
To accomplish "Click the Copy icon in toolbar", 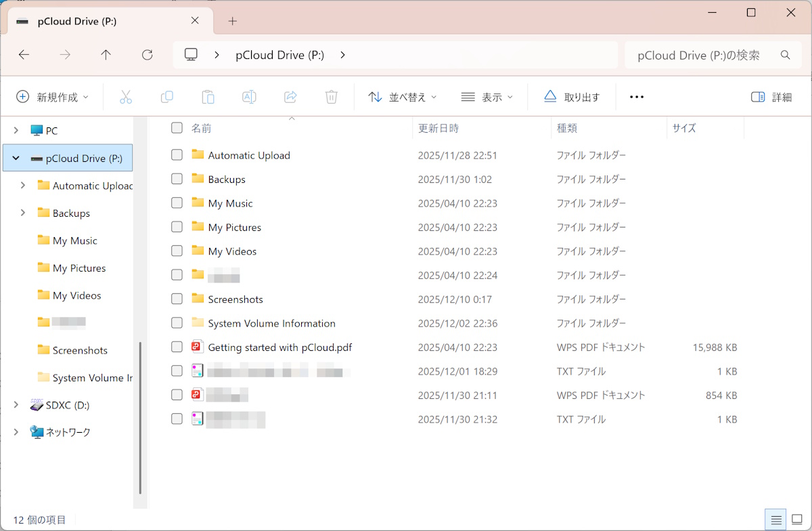I will [166, 97].
